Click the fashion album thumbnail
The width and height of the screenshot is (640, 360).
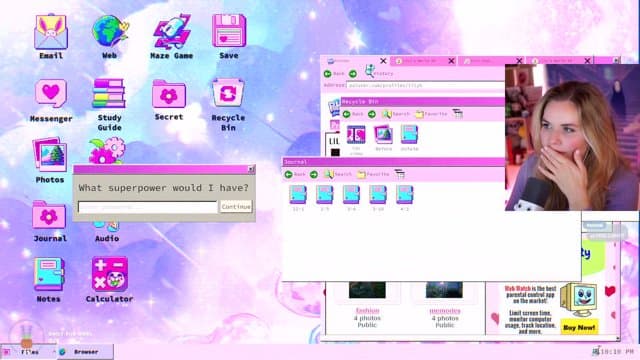pyautogui.click(x=367, y=290)
